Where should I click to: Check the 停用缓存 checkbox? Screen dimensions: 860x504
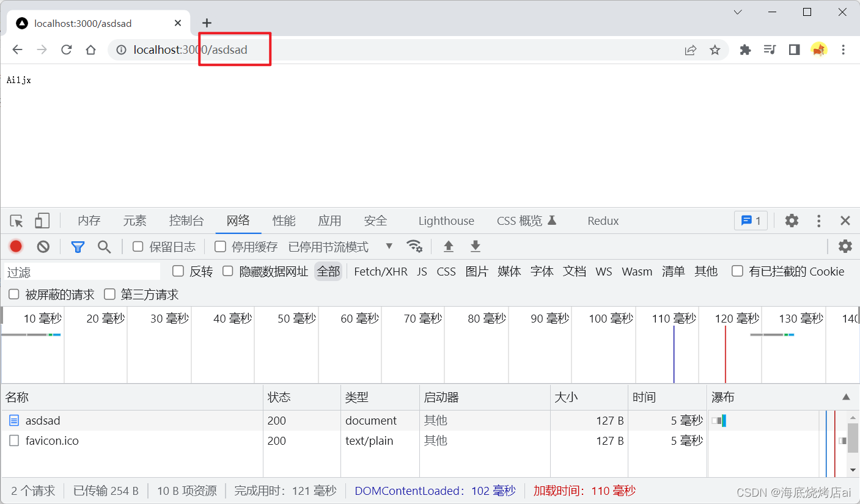[220, 246]
